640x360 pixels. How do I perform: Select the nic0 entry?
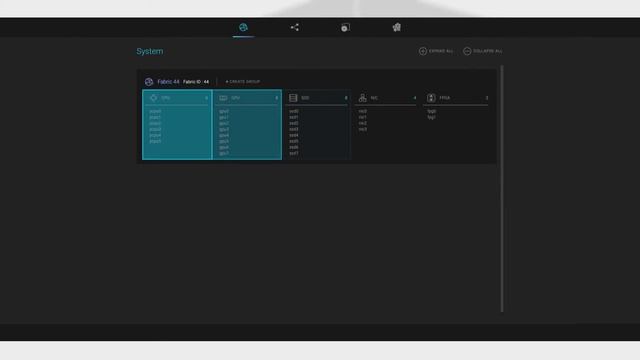[x=362, y=111]
